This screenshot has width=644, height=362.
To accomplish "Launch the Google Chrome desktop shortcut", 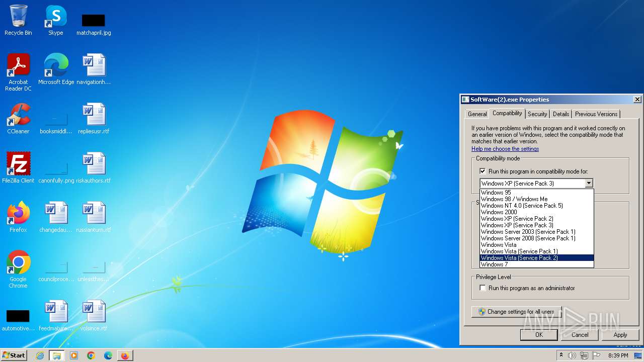I will pyautogui.click(x=18, y=269).
